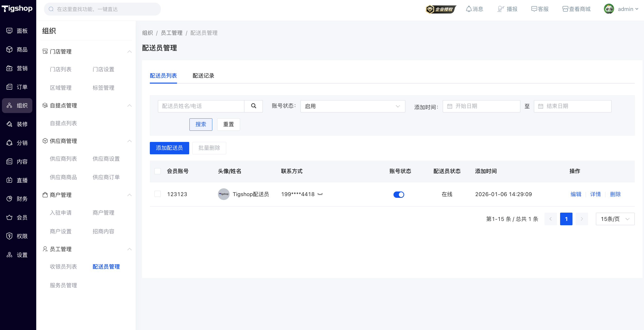This screenshot has width=644, height=330.
Task: Toggle account status switch for Tigshop配送员
Action: [x=399, y=194]
